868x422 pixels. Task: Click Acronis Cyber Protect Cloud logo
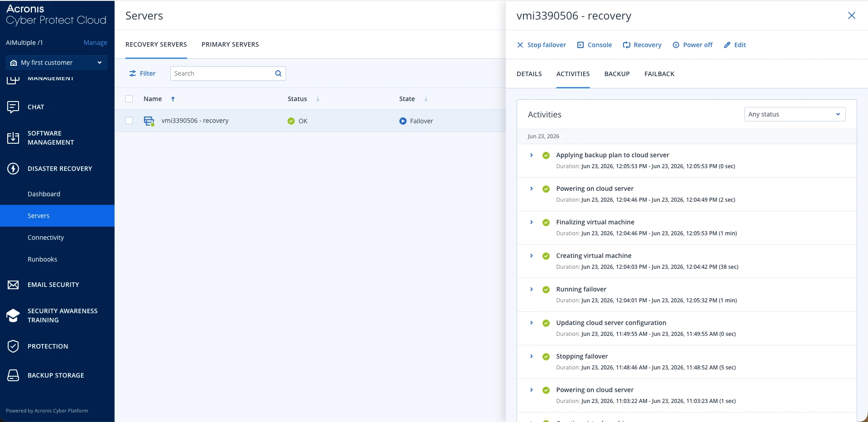56,15
